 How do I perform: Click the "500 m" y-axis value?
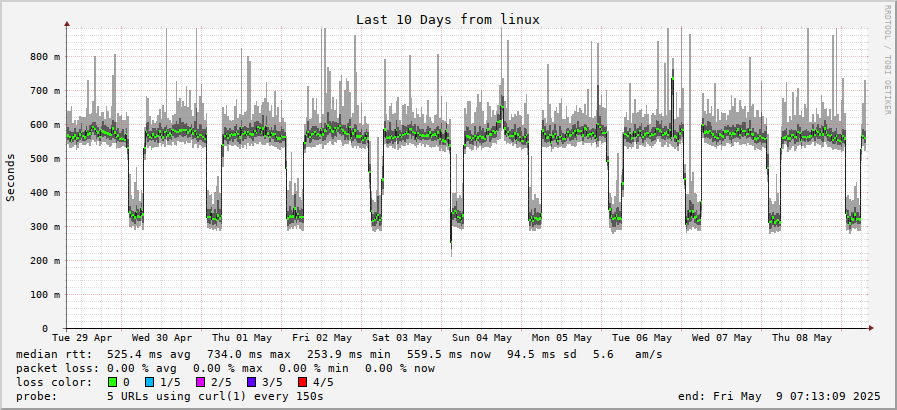(x=46, y=158)
